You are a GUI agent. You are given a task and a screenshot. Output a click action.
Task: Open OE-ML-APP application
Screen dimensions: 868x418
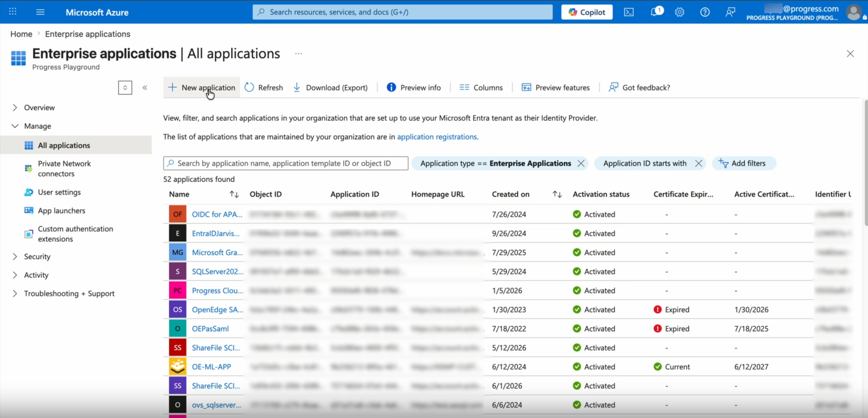tap(211, 367)
